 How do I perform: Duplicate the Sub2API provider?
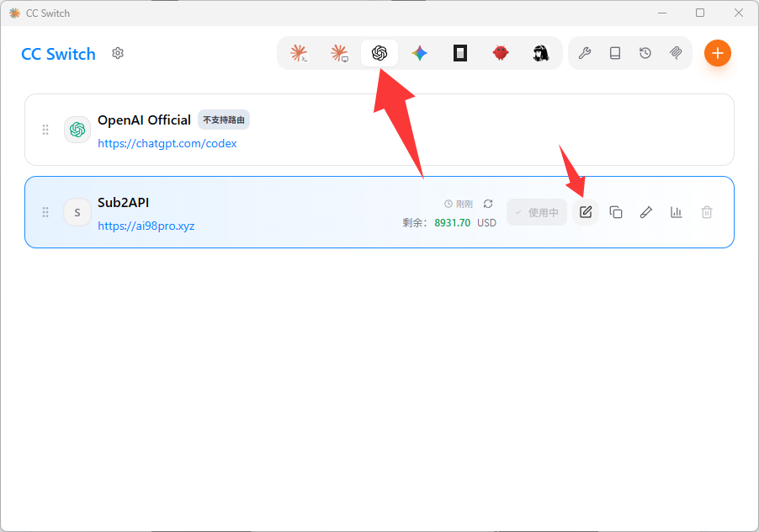point(616,212)
